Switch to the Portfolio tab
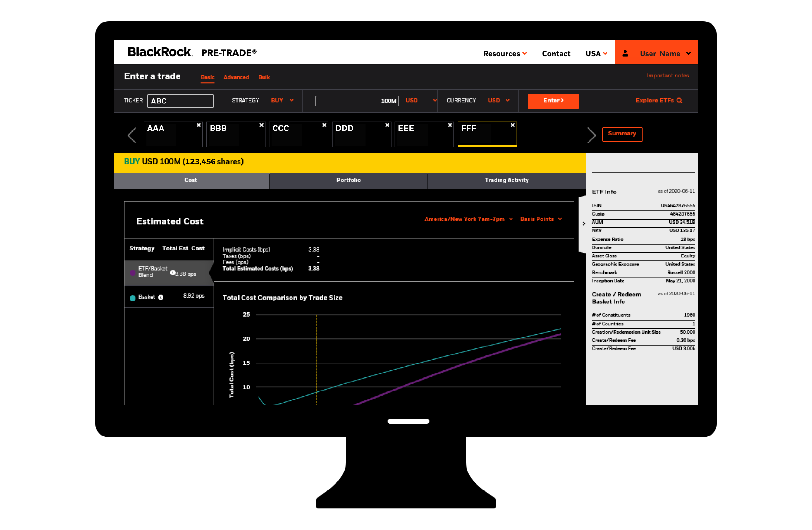This screenshot has width=812, height=530. click(348, 180)
